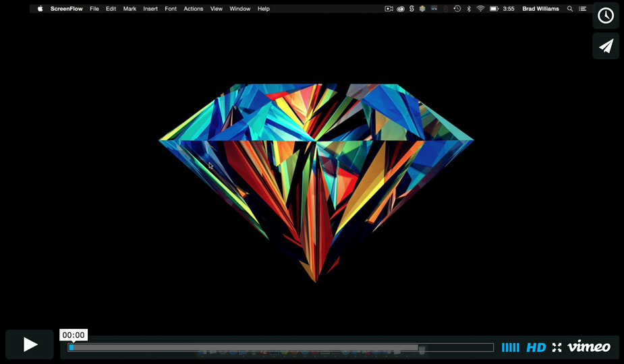Enter fullscreen mode
Screen dimensions: 624x364
(x=557, y=347)
